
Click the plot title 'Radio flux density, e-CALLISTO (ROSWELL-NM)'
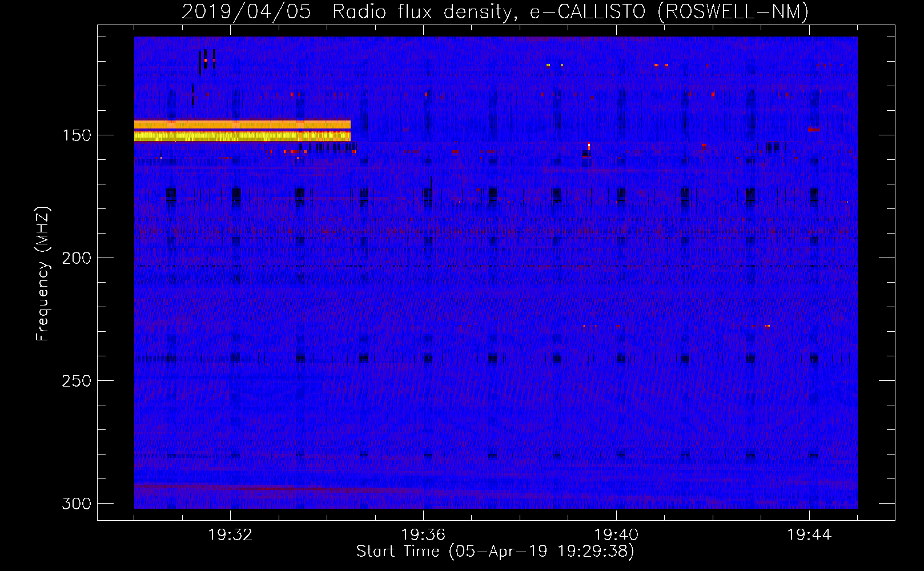pos(570,11)
